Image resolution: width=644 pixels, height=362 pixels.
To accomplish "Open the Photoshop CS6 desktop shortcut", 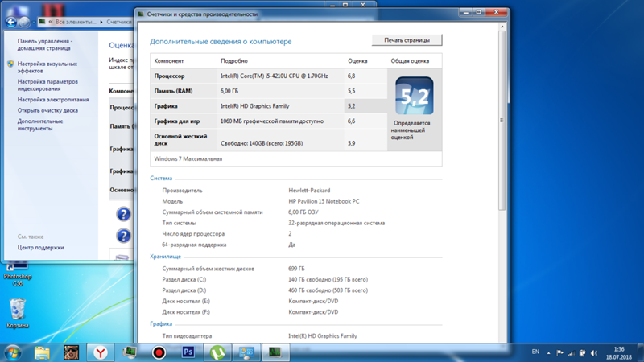I will point(17,274).
